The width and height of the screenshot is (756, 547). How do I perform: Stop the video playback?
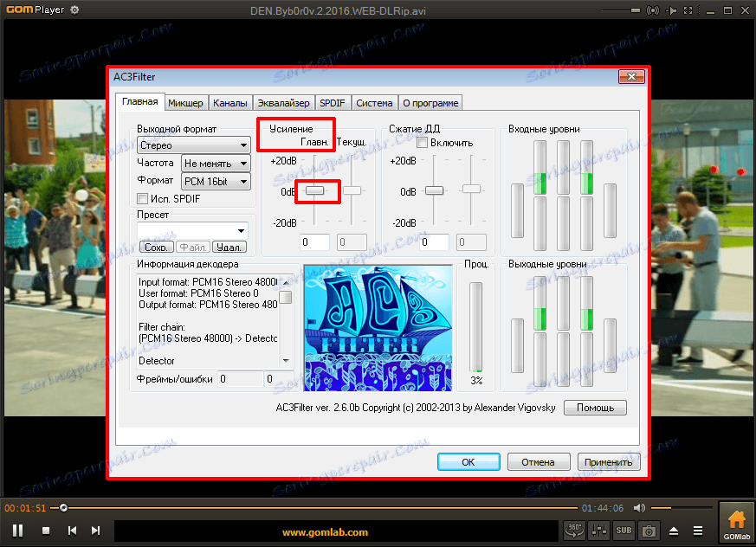[x=46, y=531]
